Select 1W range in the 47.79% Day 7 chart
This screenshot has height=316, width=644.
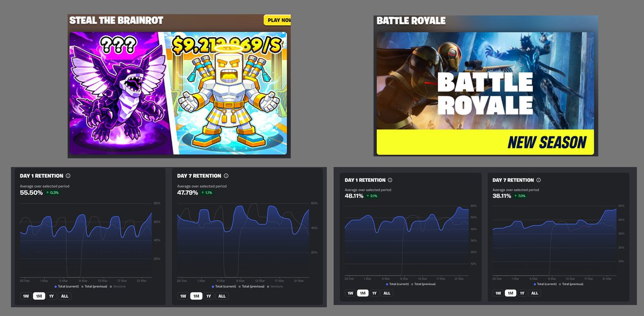tap(183, 296)
